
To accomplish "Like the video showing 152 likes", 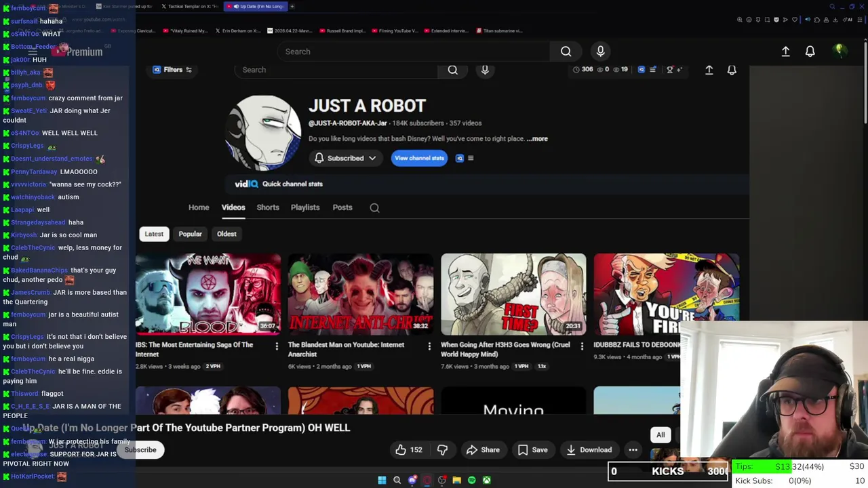I will click(409, 450).
